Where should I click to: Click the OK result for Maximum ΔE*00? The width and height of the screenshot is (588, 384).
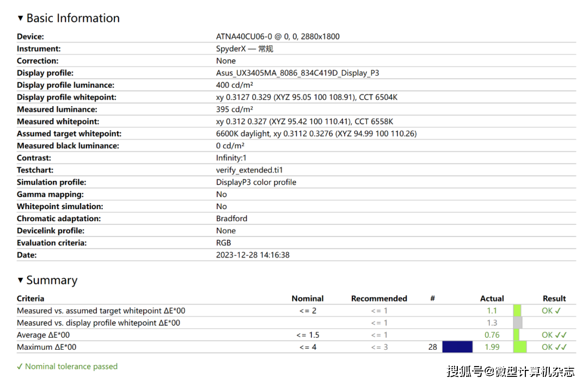click(x=554, y=347)
